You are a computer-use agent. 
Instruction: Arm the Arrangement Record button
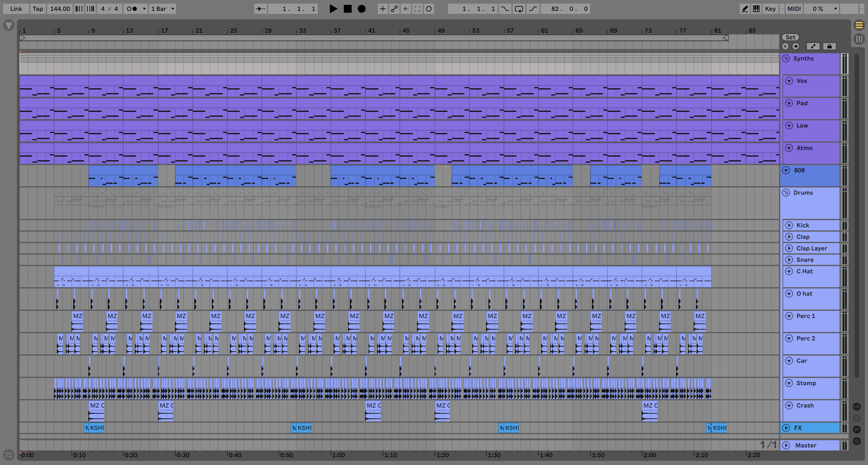[362, 9]
